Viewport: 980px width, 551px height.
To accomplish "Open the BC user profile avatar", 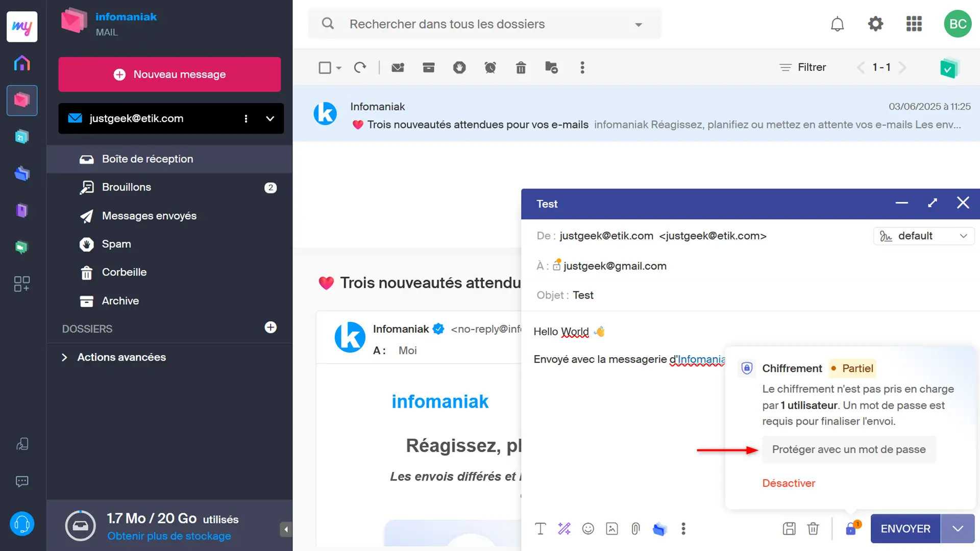I will 958,24.
